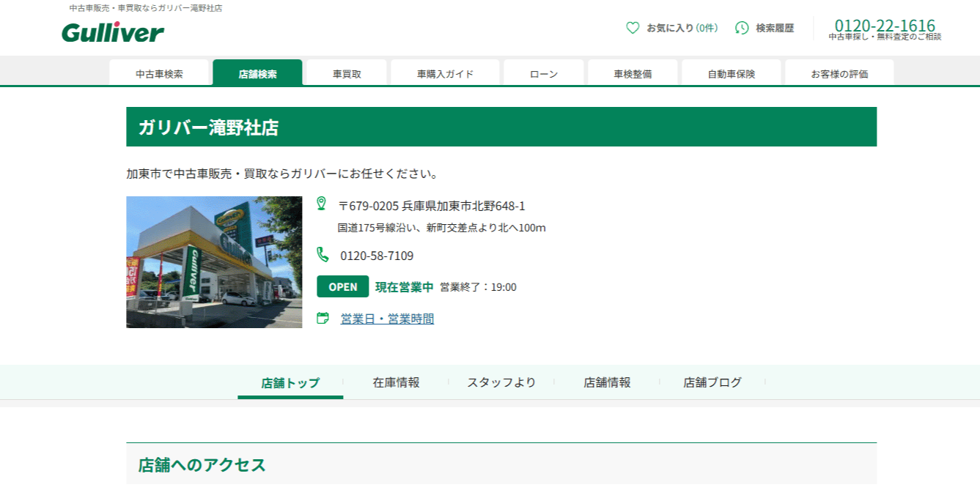The height and width of the screenshot is (490, 980).
Task: Select the ローン tab
Action: (544, 73)
